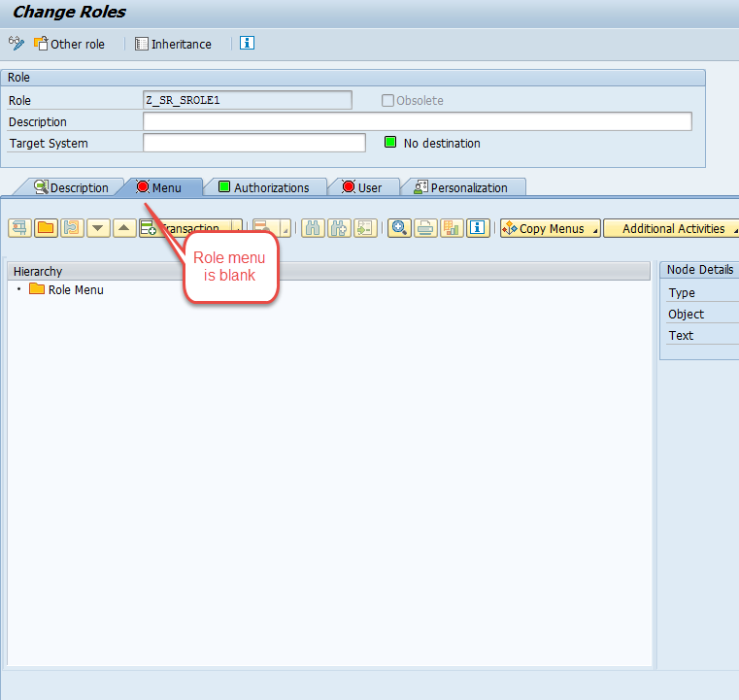Open the Copy Menus dropdown
This screenshot has width=739, height=700.
[550, 228]
